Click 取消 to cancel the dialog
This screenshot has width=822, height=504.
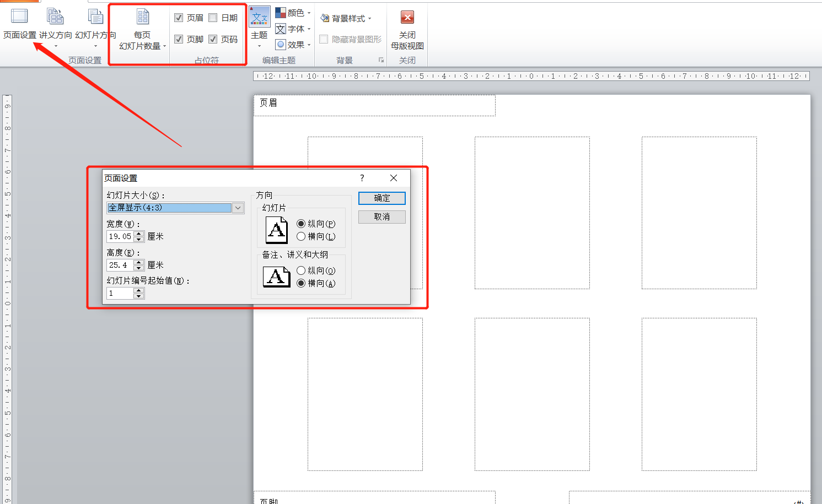pos(382,217)
